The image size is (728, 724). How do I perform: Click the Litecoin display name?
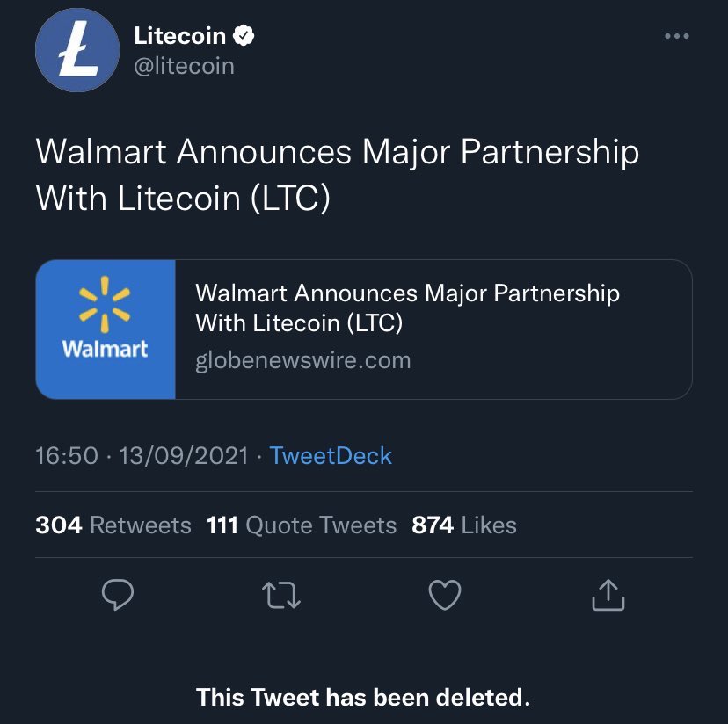coord(180,36)
